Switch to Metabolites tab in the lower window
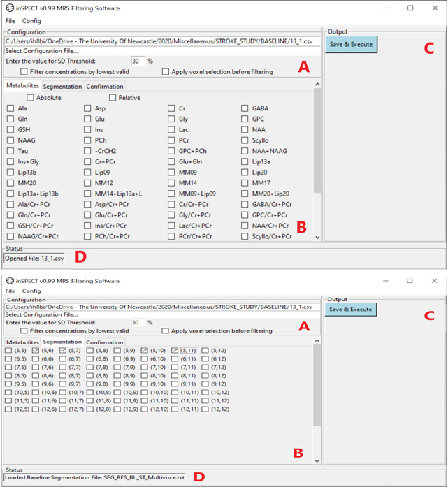The height and width of the screenshot is (487, 448). point(22,342)
